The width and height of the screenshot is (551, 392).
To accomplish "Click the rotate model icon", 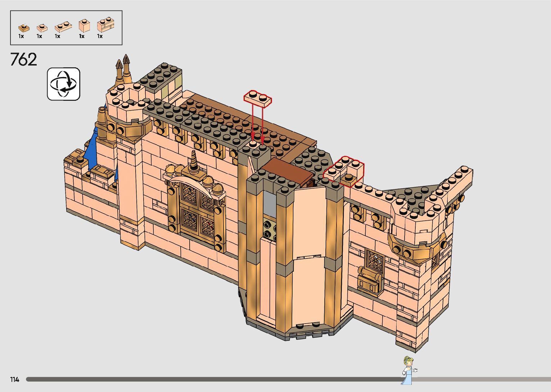I will pyautogui.click(x=63, y=84).
